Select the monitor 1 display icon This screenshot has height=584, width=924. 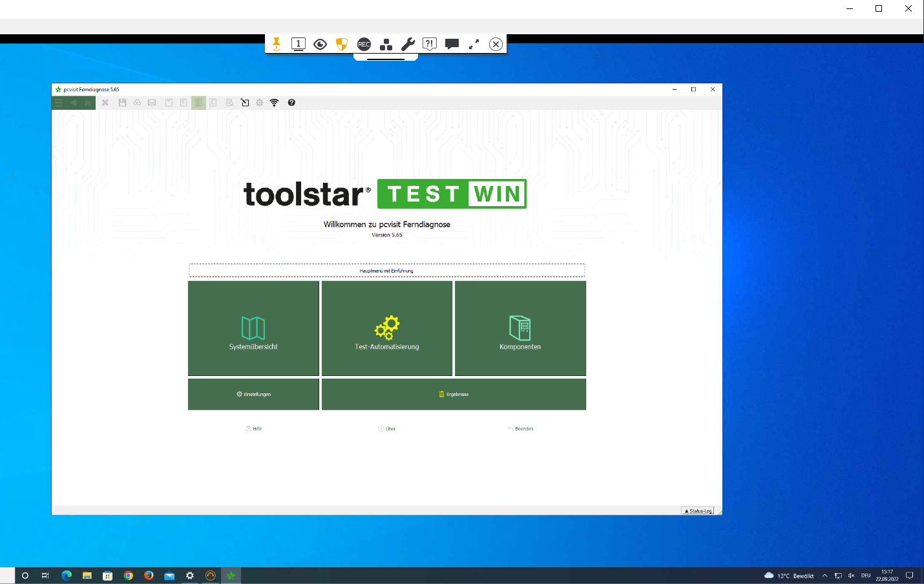click(x=298, y=44)
